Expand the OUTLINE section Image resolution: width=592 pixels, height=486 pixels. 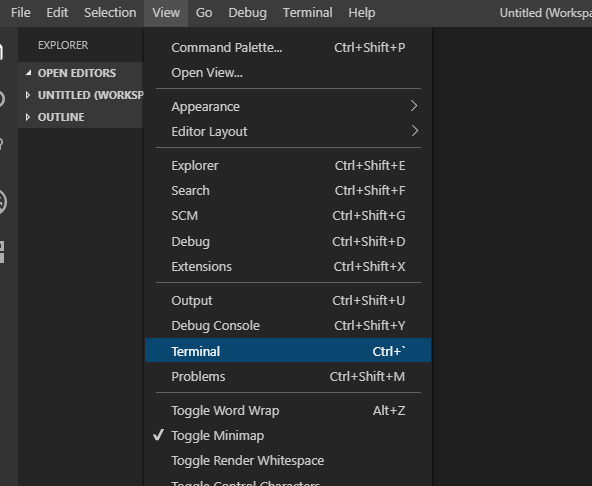point(81,117)
